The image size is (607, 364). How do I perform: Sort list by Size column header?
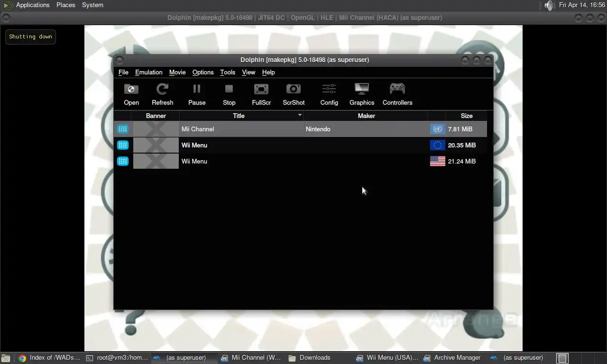point(467,116)
